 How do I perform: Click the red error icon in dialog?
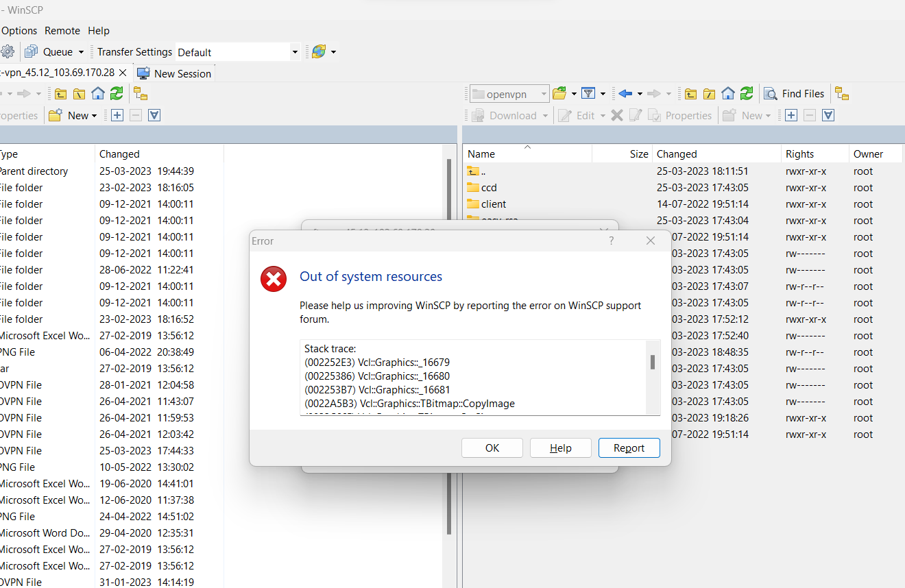pyautogui.click(x=274, y=279)
